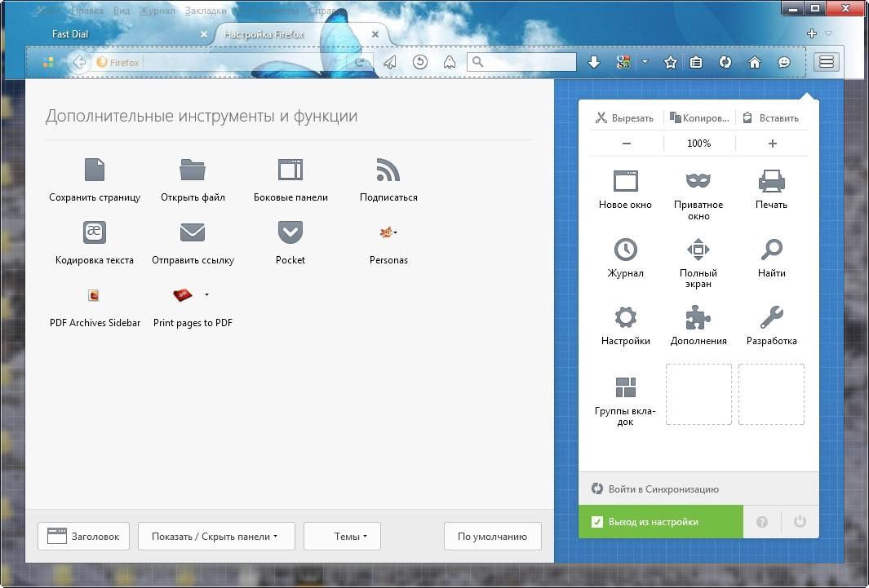
Task: Switch to the Fast Dial tab
Action: pyautogui.click(x=70, y=33)
